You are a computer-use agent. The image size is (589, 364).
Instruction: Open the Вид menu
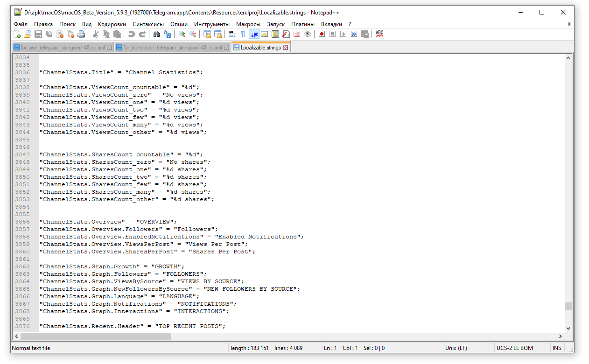[x=87, y=24]
